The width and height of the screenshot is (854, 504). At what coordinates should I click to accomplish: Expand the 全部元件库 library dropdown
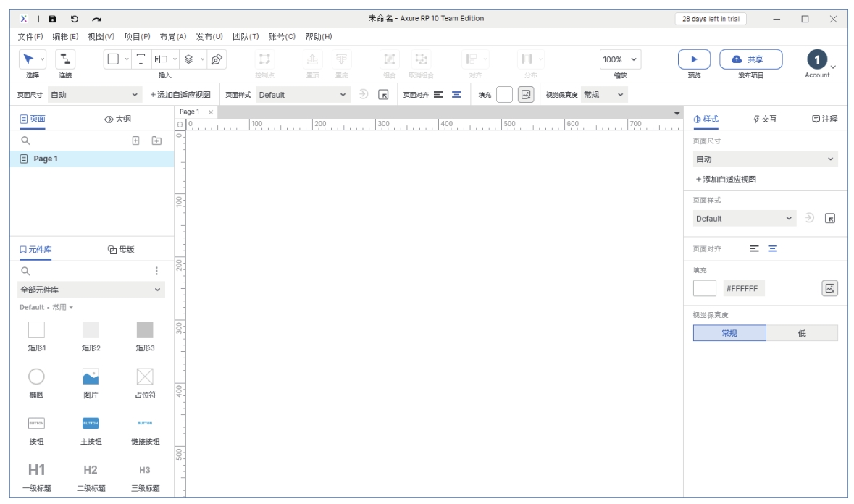point(92,290)
